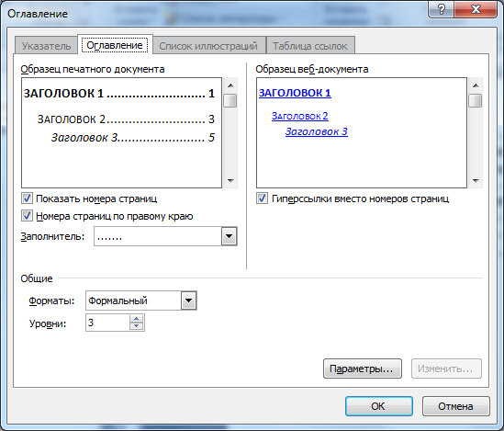This screenshot has height=431, width=504.
Task: Click the print preview scrollbar thumb
Action: [230, 100]
